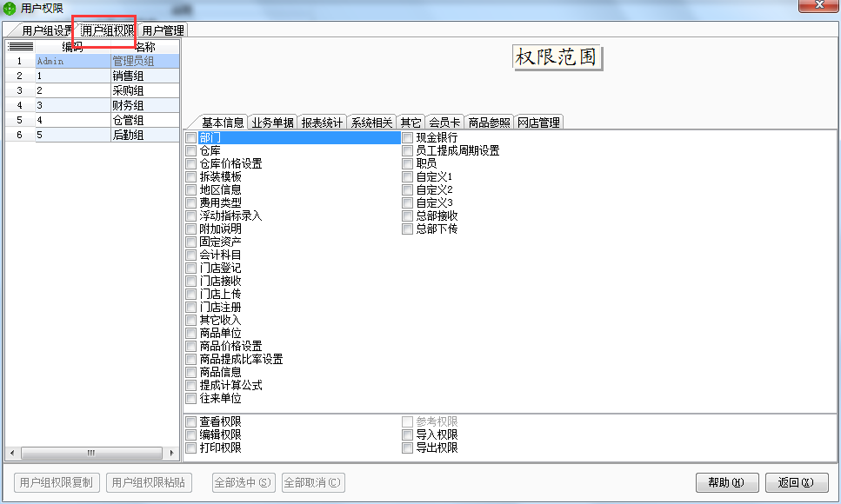Screen dimensions: 841x504
Task: Click the 帮助 button
Action: [726, 482]
